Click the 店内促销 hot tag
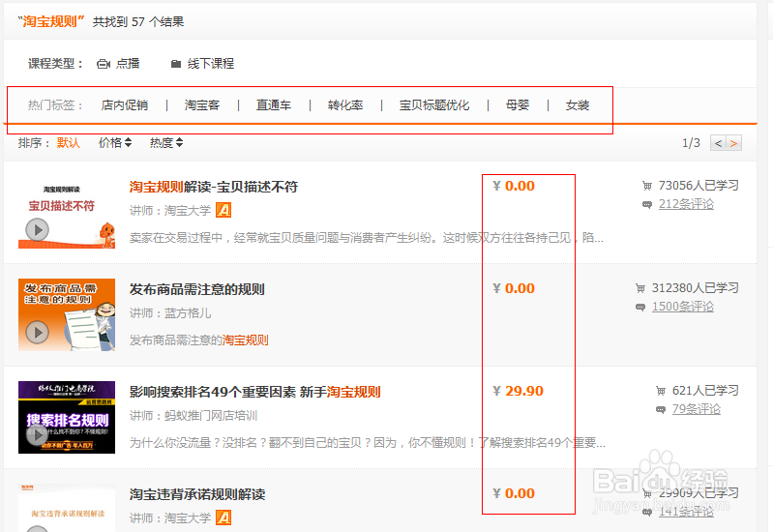Viewport: 773px width, 532px height. [125, 105]
